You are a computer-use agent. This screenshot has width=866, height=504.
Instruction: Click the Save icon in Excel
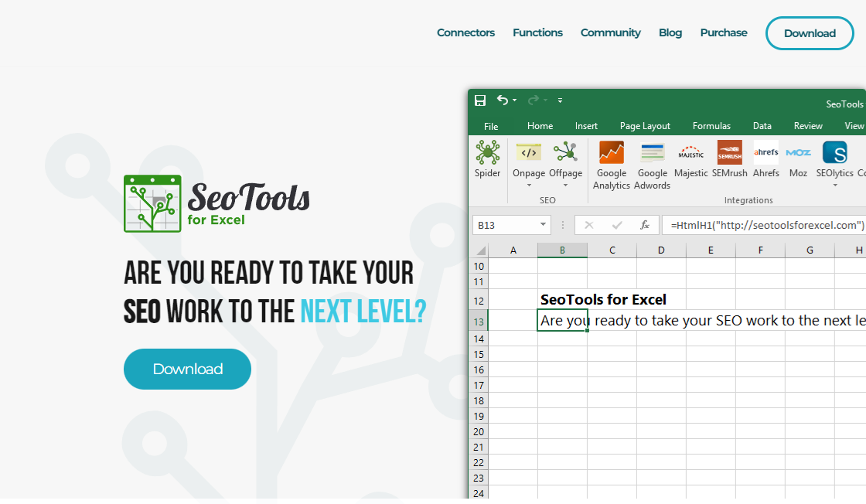(x=480, y=100)
